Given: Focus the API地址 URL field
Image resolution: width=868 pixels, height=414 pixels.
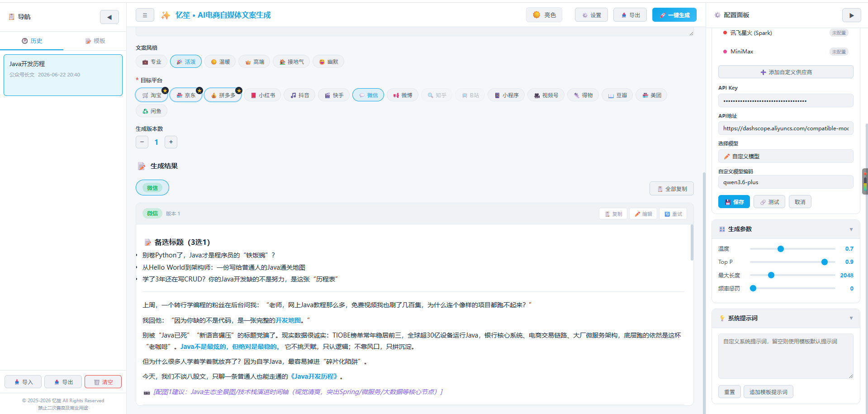Looking at the screenshot, I should (x=786, y=128).
